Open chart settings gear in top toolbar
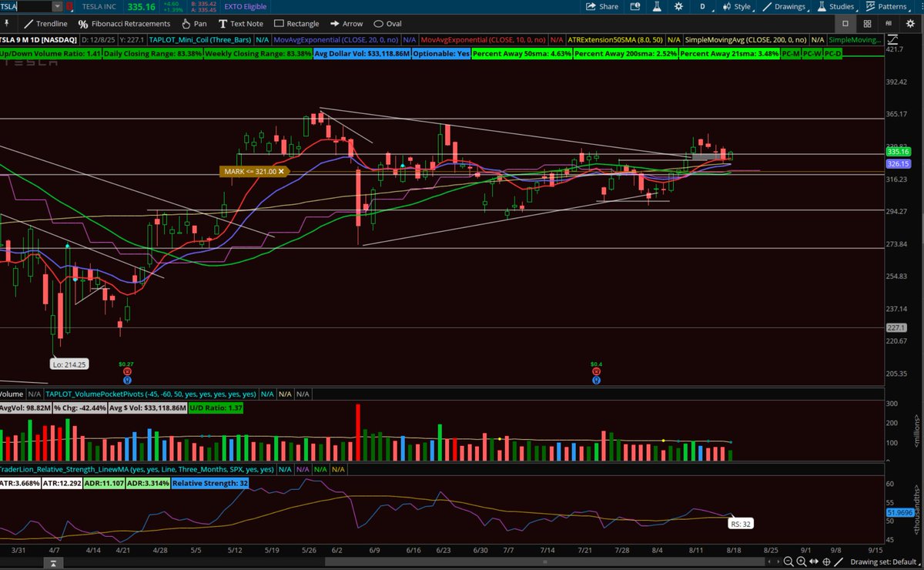This screenshot has width=924, height=570. (x=678, y=6)
